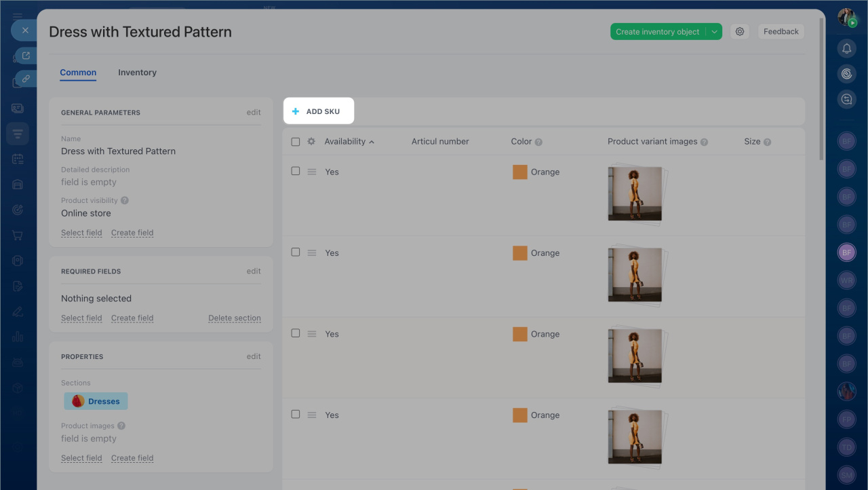The width and height of the screenshot is (868, 490).
Task: Click the notifications bell icon
Action: point(846,48)
